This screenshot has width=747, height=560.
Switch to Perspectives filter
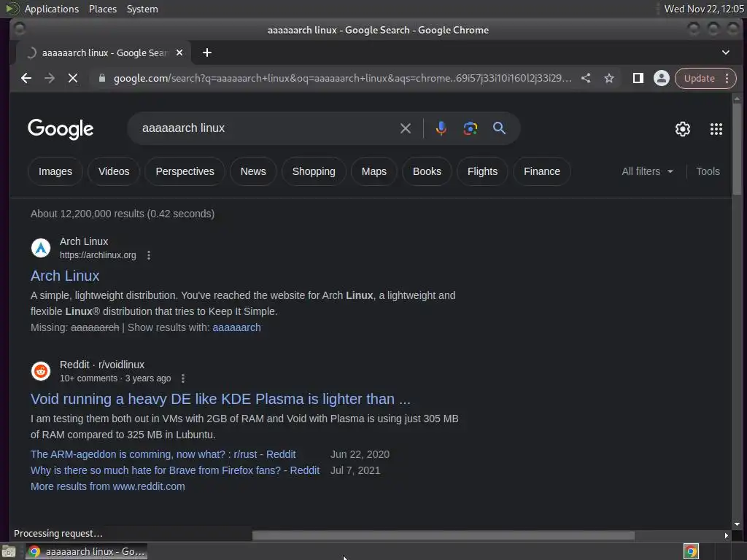[x=185, y=171]
